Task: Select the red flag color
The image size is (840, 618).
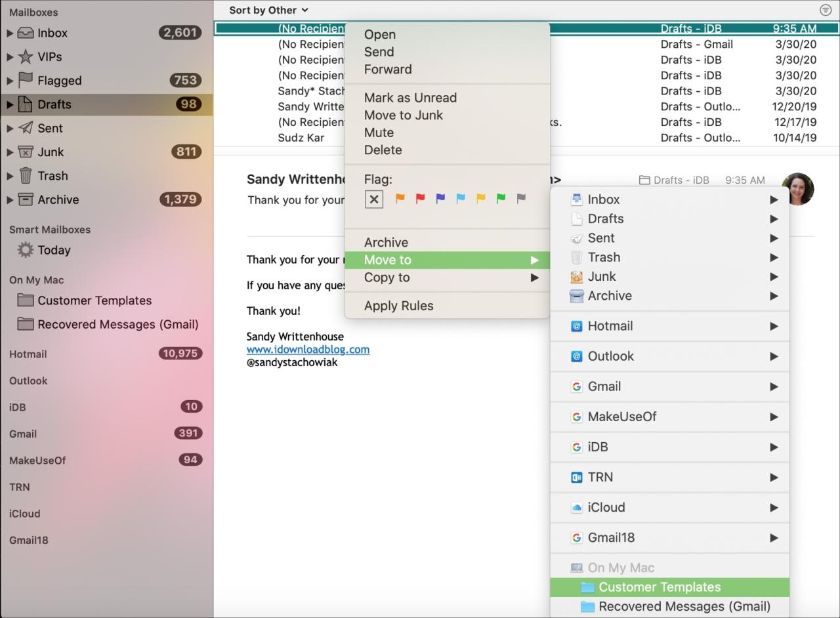Action: 420,199
